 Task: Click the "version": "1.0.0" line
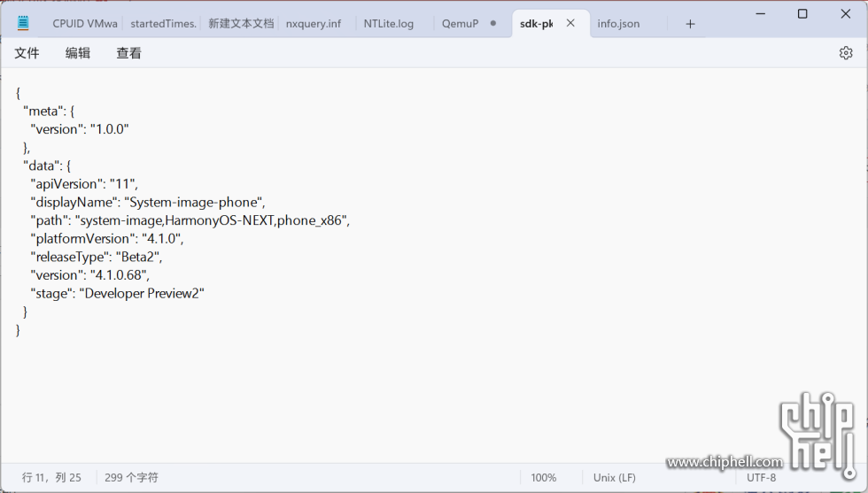click(80, 129)
